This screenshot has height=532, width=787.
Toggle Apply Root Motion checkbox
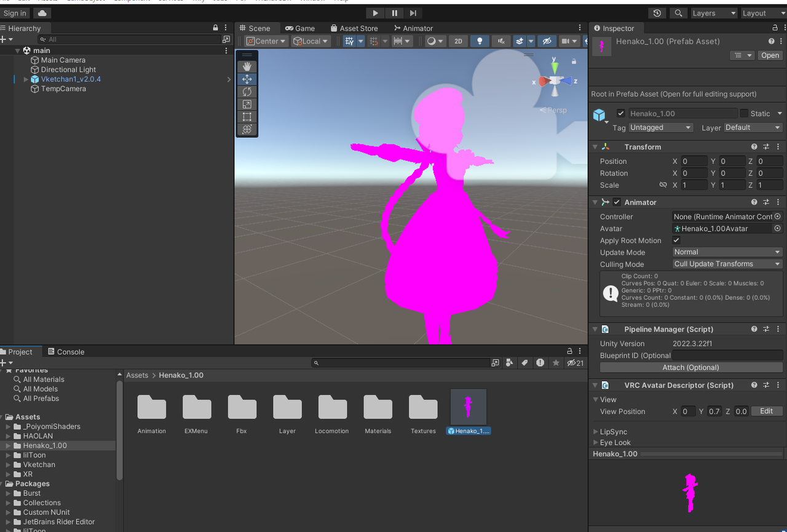click(676, 240)
